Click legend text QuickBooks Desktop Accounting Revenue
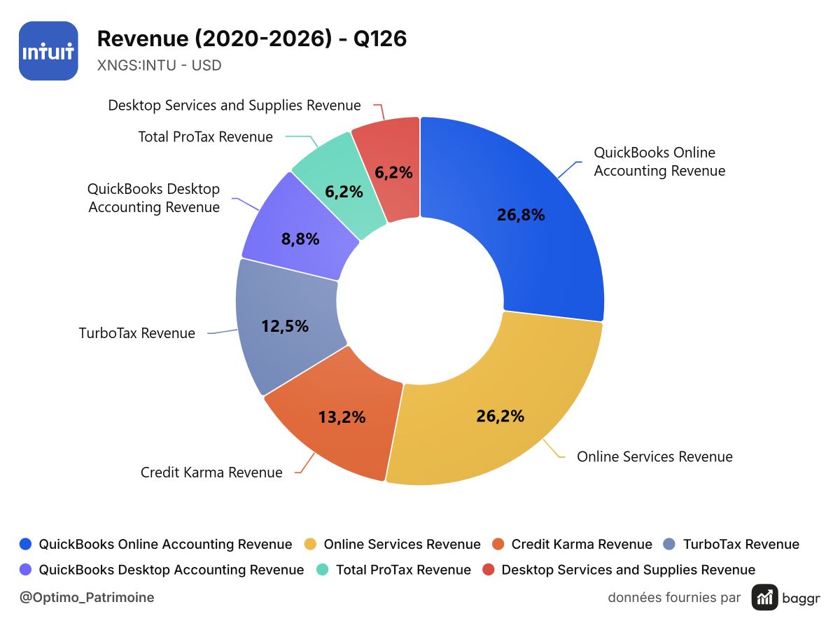 tap(171, 570)
